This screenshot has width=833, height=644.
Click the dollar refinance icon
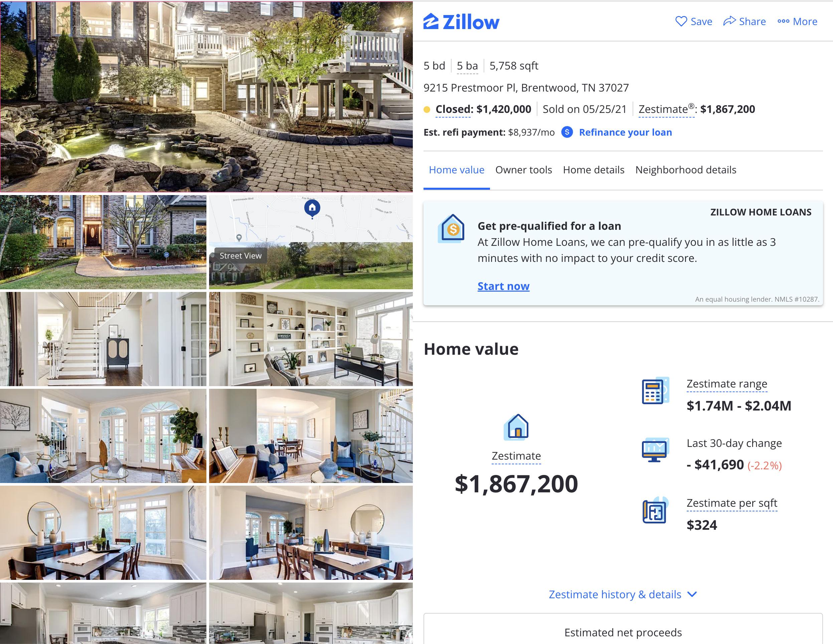click(567, 132)
